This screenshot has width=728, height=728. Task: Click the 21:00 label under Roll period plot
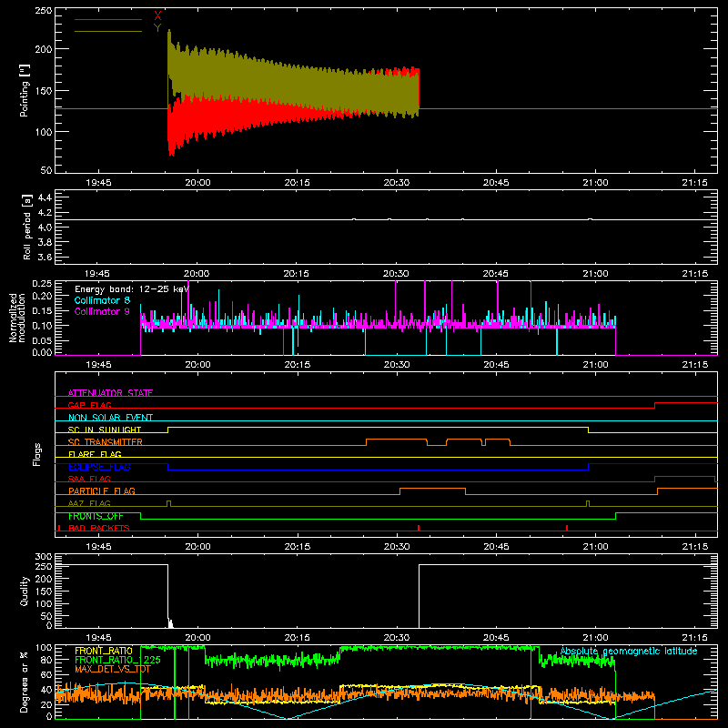[x=595, y=274]
